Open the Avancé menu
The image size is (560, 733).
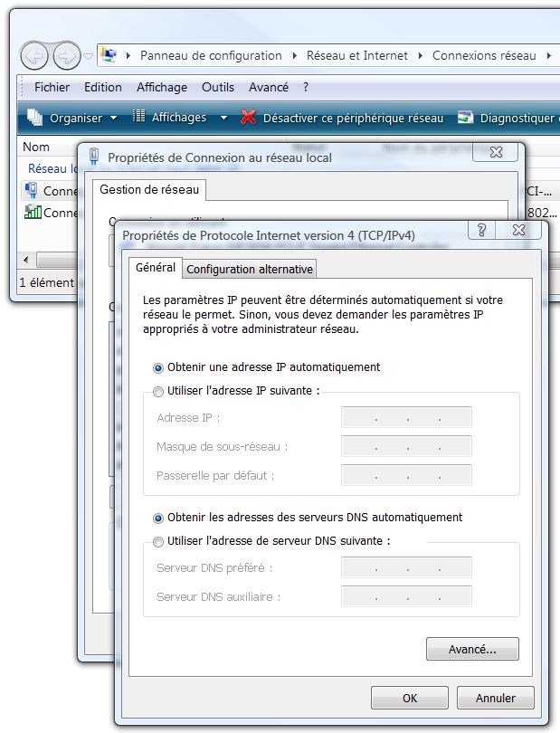click(x=269, y=88)
